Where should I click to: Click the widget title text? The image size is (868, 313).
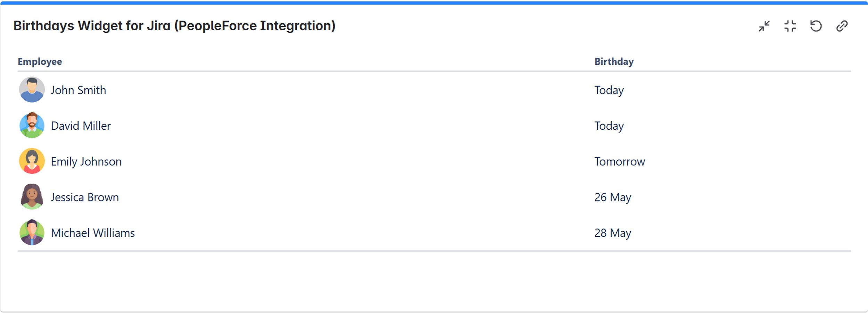click(x=174, y=26)
